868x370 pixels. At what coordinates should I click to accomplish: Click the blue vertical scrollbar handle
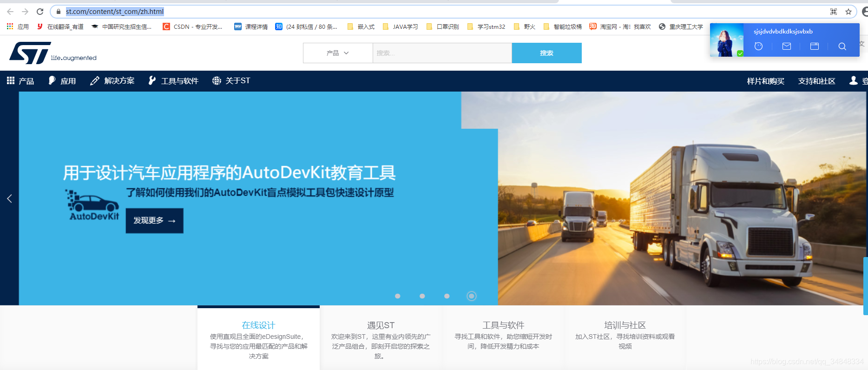point(866,286)
